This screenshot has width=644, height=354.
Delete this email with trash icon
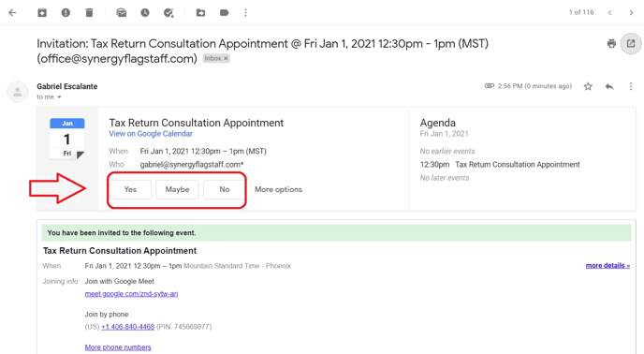pyautogui.click(x=89, y=13)
